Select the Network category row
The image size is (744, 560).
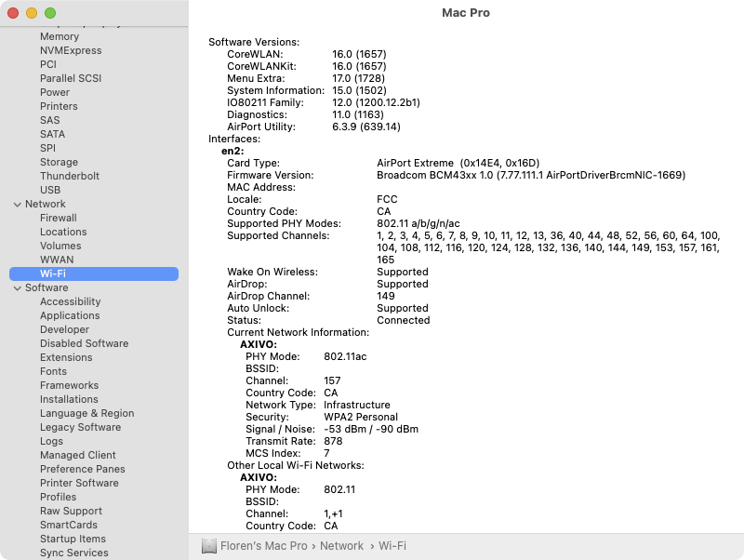(46, 204)
